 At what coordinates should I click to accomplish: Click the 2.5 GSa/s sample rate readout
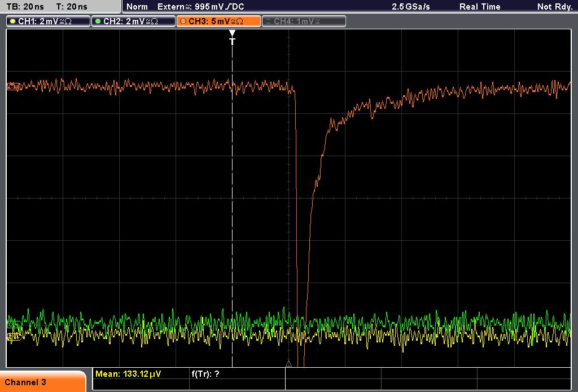411,7
